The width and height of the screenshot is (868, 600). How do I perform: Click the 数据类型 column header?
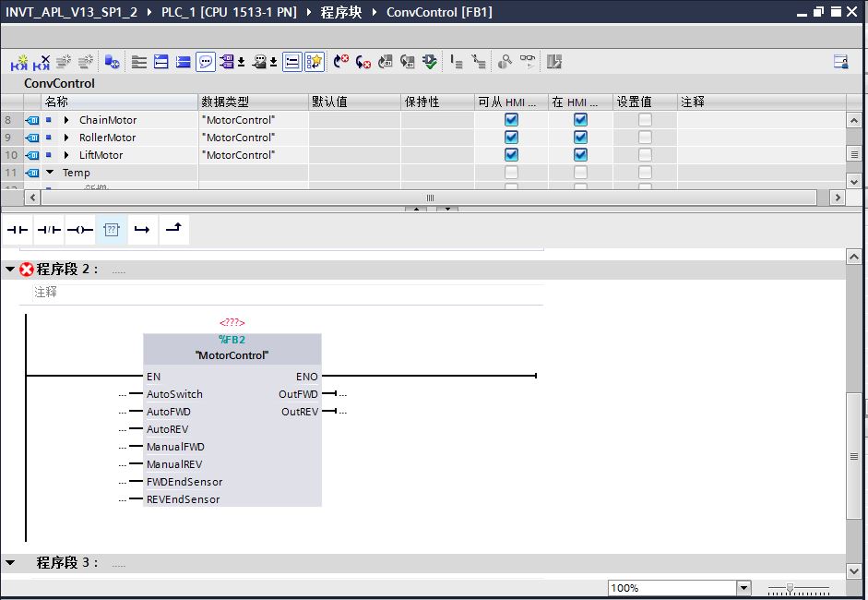pos(253,102)
